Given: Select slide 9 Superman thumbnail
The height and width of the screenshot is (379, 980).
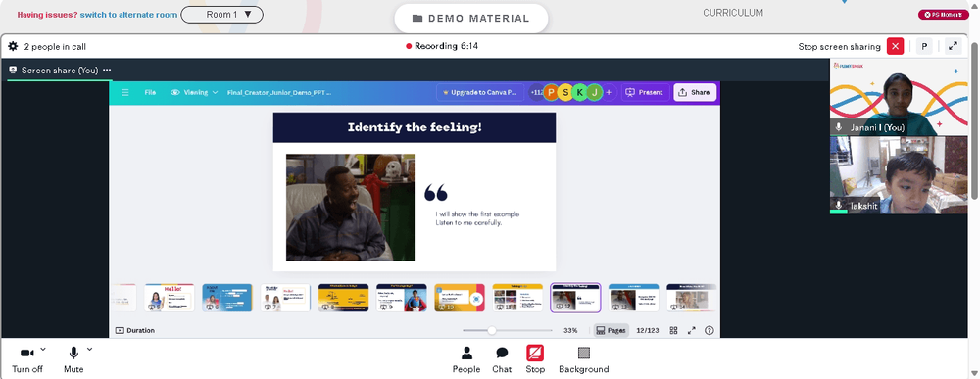Looking at the screenshot, I should tap(401, 298).
